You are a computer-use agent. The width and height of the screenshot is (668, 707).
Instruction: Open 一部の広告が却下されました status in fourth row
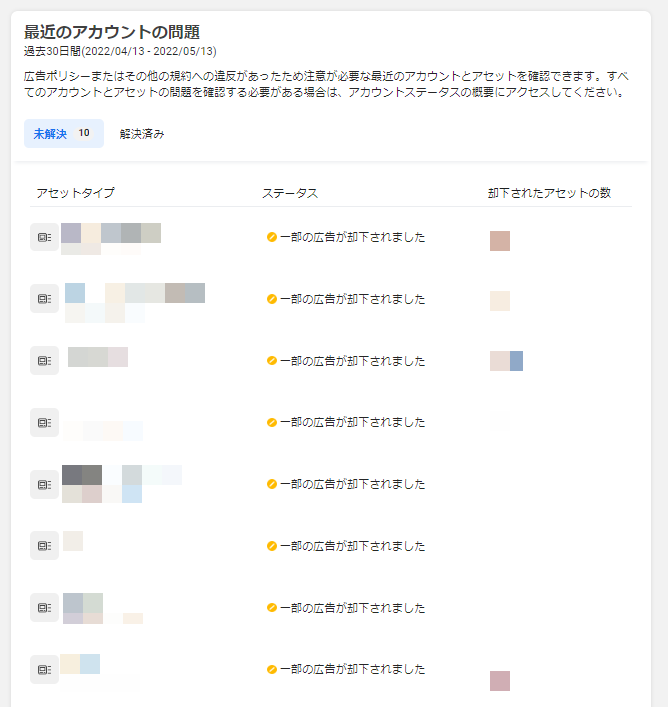coord(352,423)
